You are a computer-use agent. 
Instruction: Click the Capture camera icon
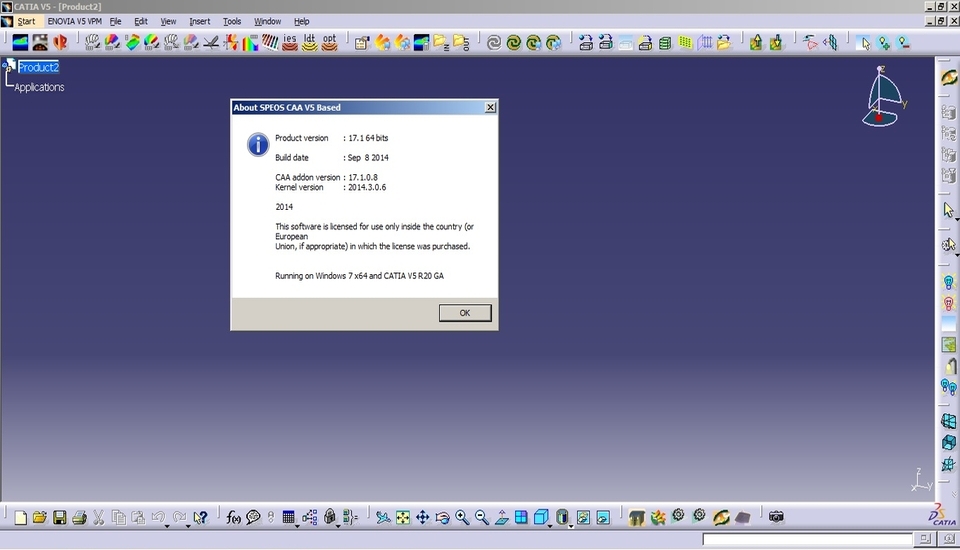pos(776,517)
